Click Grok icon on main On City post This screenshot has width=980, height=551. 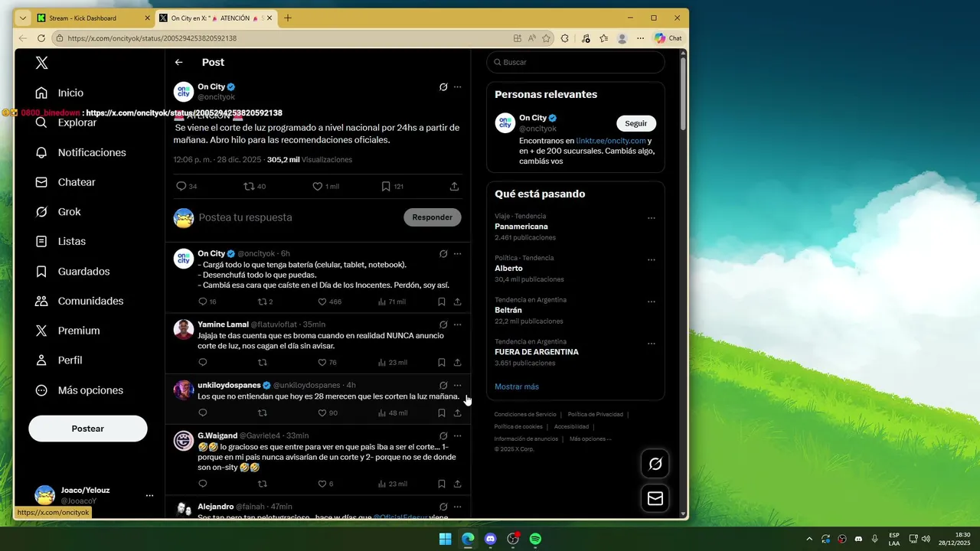(443, 87)
